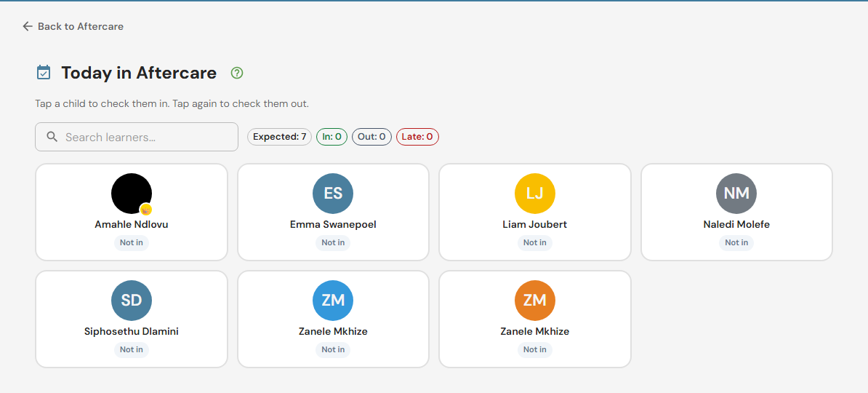Click the Not in status for Naledi Molefe

coord(736,243)
